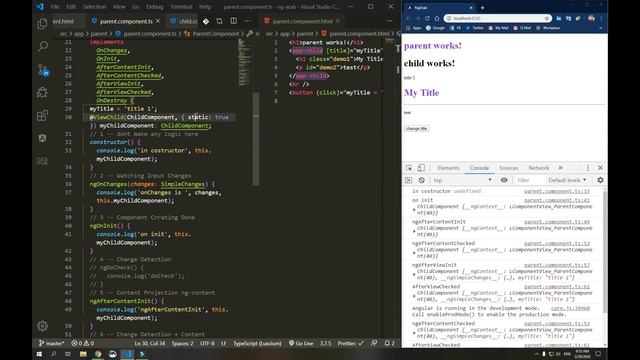Click the LinkedIn extension icon in Chrome

coord(559,18)
